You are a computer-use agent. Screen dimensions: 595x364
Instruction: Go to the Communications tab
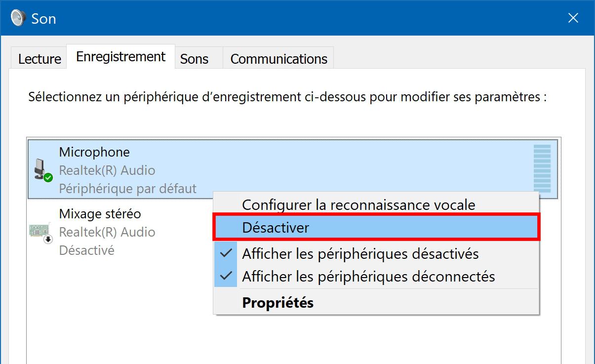coord(278,59)
